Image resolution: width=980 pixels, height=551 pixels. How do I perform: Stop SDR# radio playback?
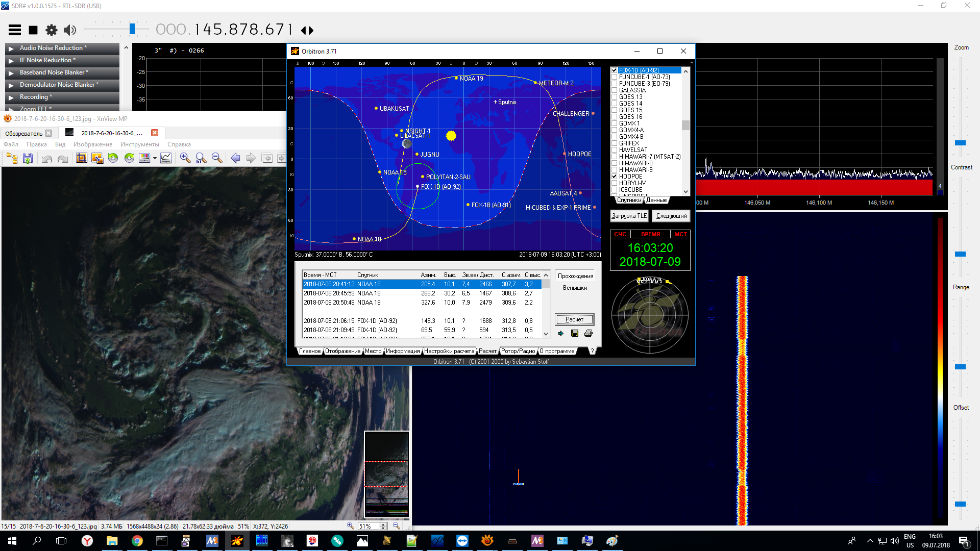click(x=33, y=30)
